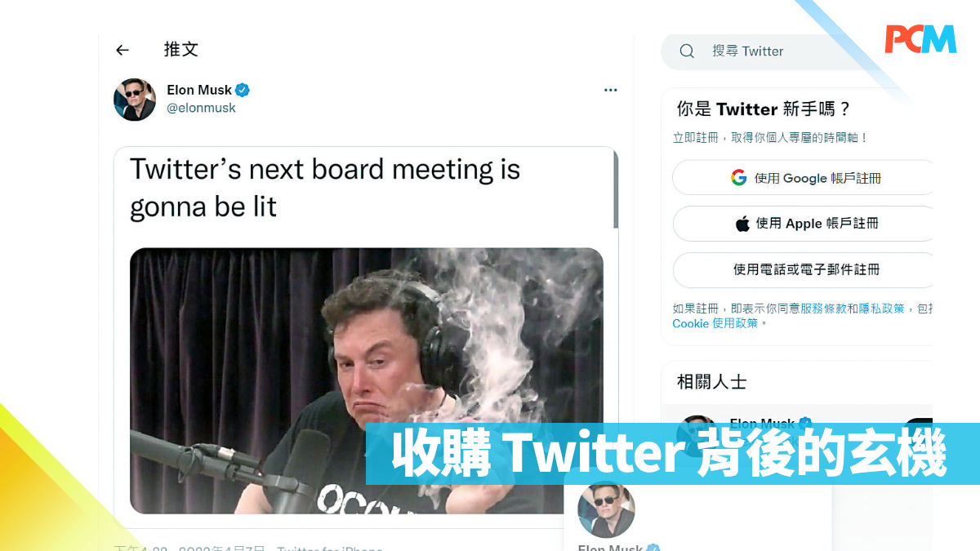Click the Google logo in signup button
This screenshot has height=551, width=980.
[x=739, y=177]
